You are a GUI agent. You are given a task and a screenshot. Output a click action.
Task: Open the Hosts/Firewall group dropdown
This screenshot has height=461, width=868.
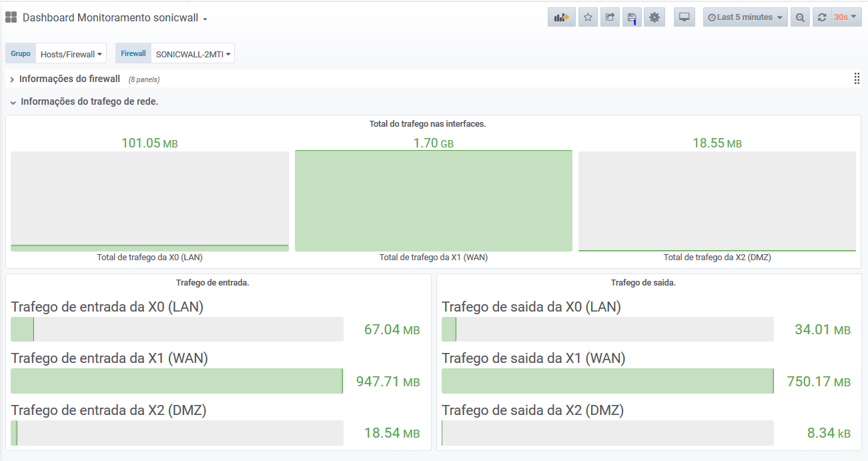(71, 54)
